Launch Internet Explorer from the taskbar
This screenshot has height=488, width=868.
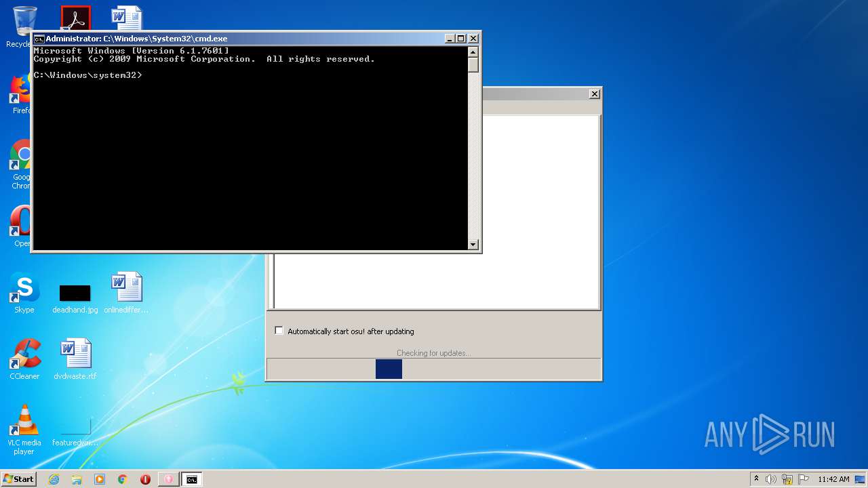click(x=54, y=479)
